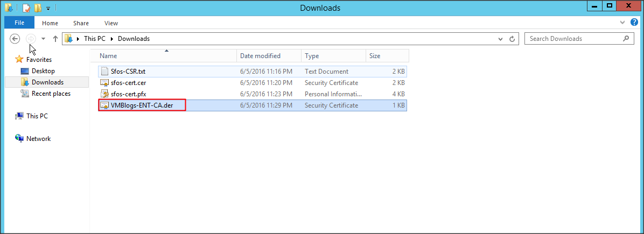Open the Share ribbon tab
644x234 pixels.
(81, 23)
